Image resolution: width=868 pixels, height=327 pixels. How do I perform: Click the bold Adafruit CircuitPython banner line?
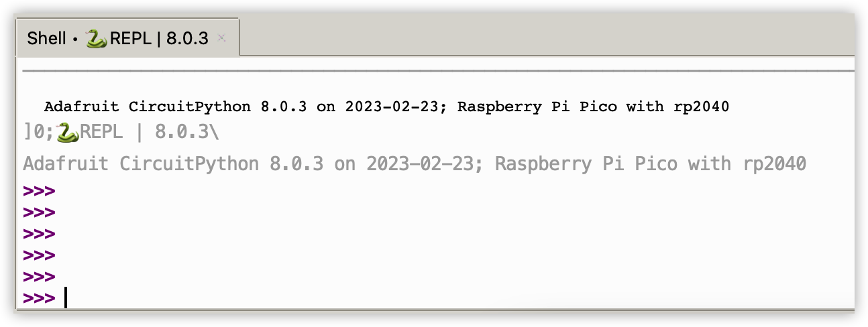[x=386, y=107]
